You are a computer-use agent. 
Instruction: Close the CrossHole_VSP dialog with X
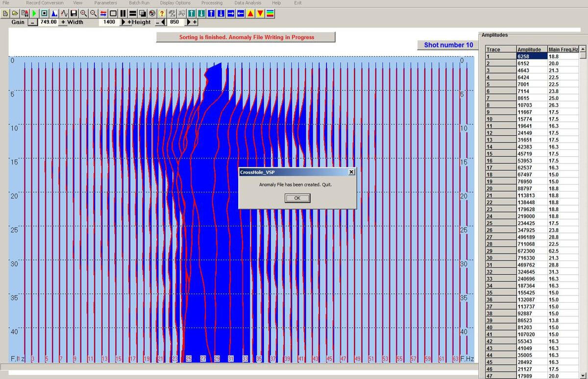tap(351, 172)
